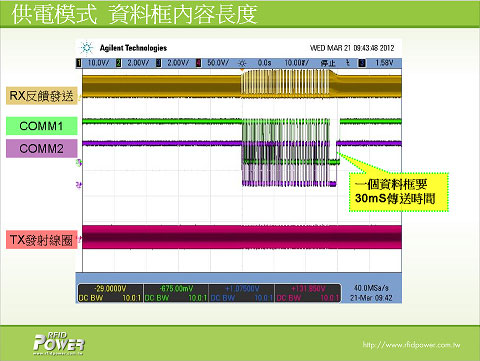Click the purple COMM2 label
The height and width of the screenshot is (361, 480).
[x=42, y=148]
